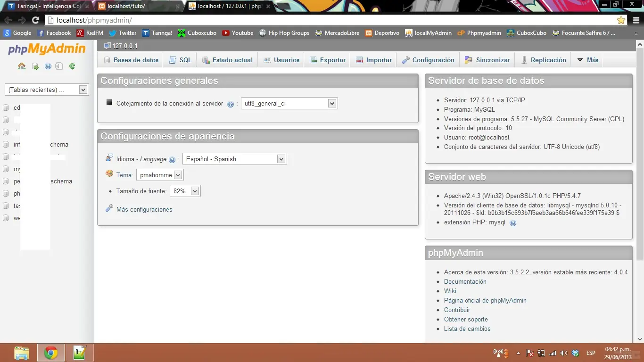This screenshot has width=644, height=362.
Task: Open the Estado actual tab
Action: click(x=227, y=60)
